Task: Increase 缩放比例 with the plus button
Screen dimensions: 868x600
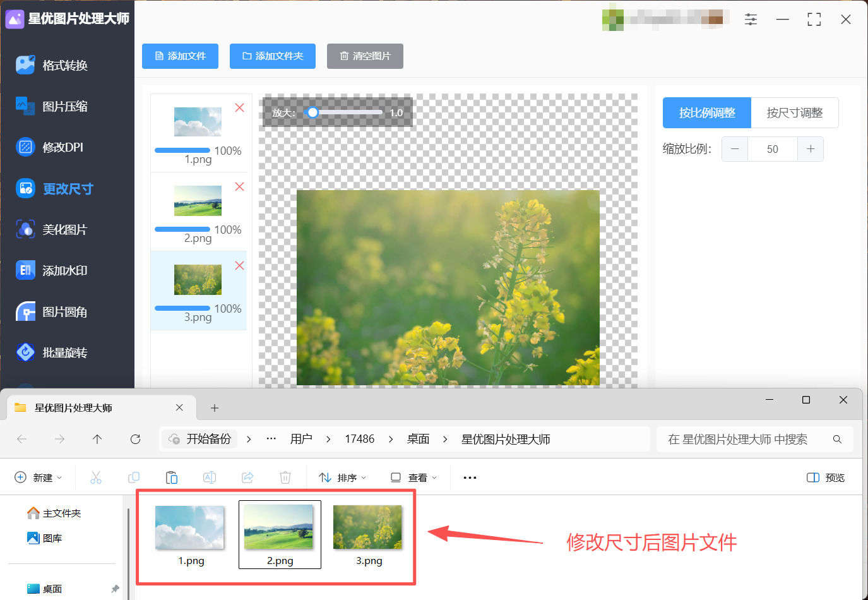Action: point(811,149)
